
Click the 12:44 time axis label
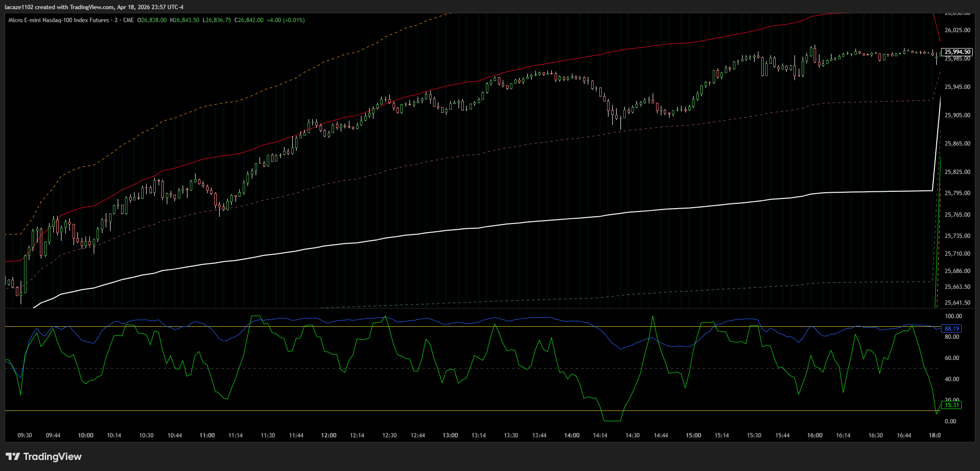coord(418,435)
